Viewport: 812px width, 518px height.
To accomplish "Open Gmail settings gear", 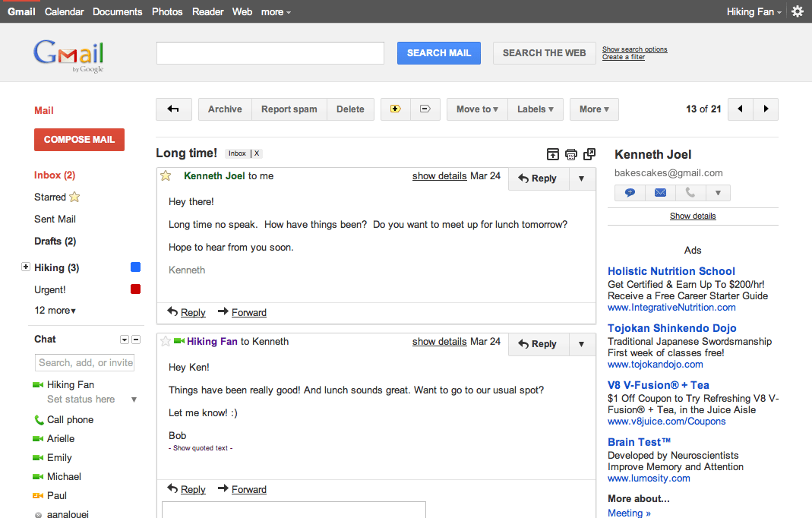I will point(796,11).
